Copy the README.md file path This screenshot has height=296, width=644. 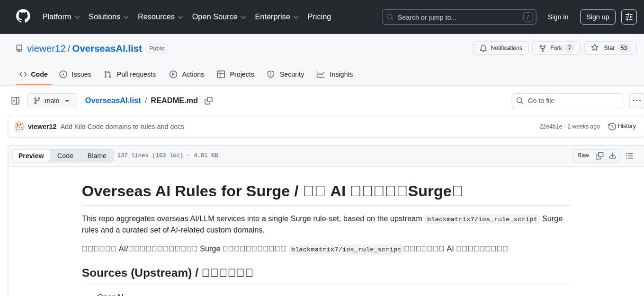coord(208,101)
